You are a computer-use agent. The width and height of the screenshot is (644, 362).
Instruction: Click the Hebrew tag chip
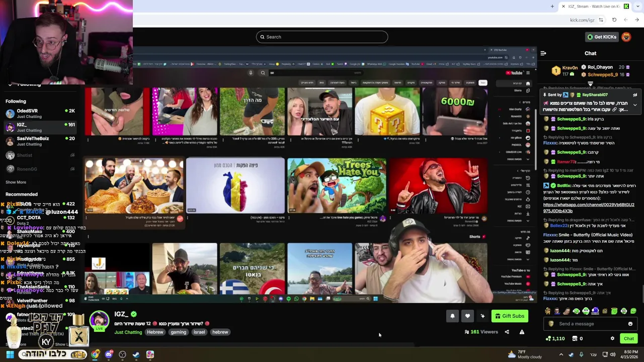click(x=155, y=332)
